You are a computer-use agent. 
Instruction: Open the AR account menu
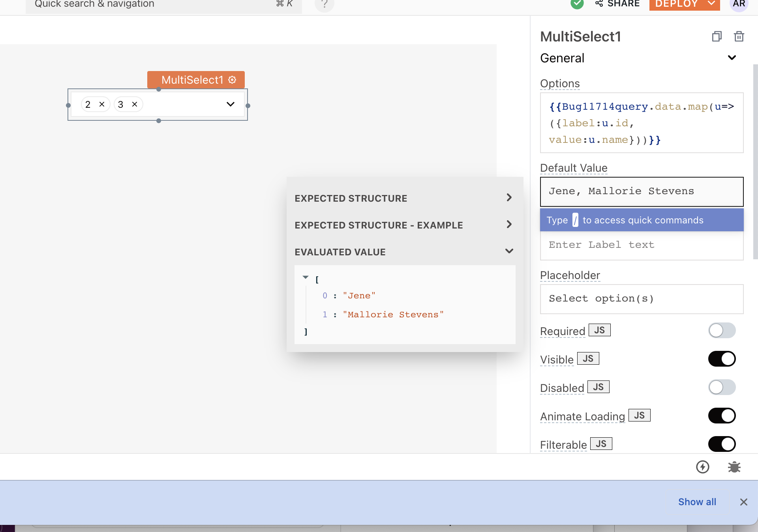(739, 4)
